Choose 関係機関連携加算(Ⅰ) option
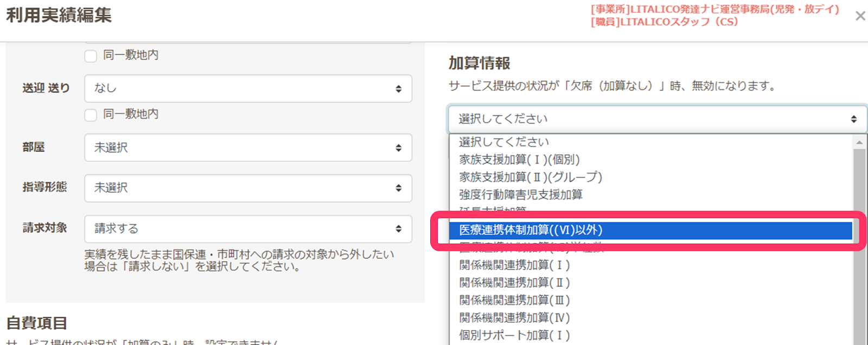The width and height of the screenshot is (868, 345). coord(514,265)
